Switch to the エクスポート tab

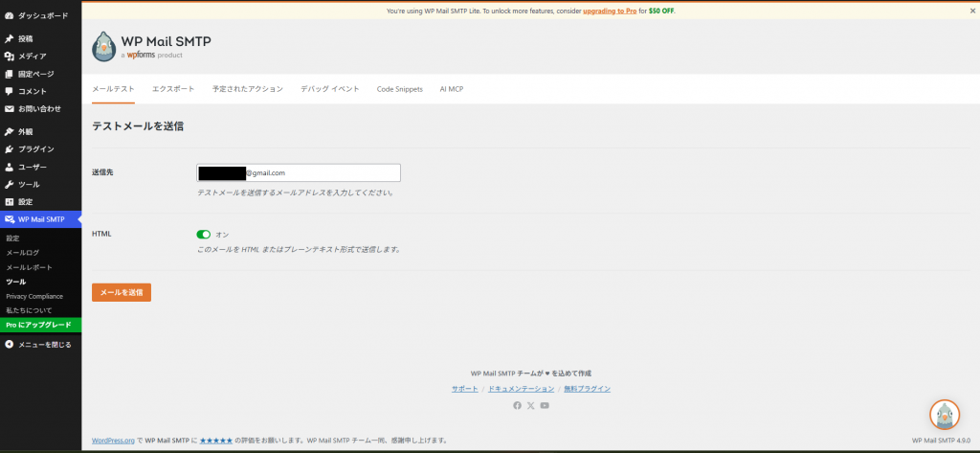pyautogui.click(x=173, y=89)
